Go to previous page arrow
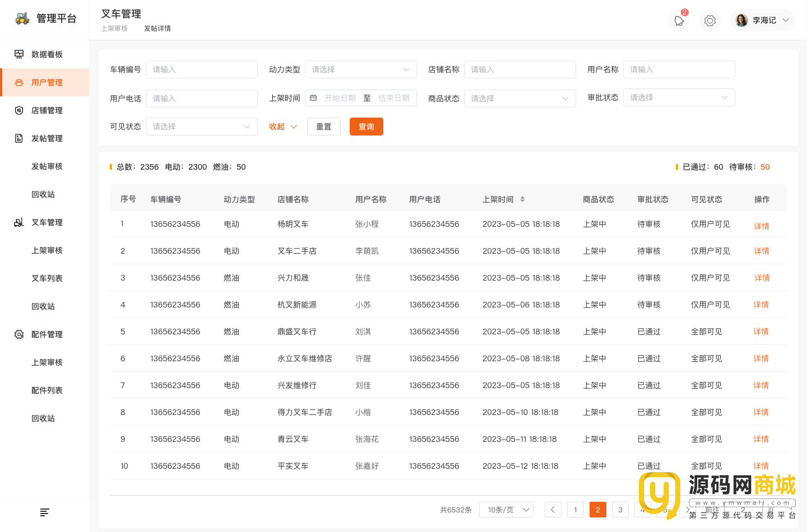The width and height of the screenshot is (807, 532). tap(553, 510)
